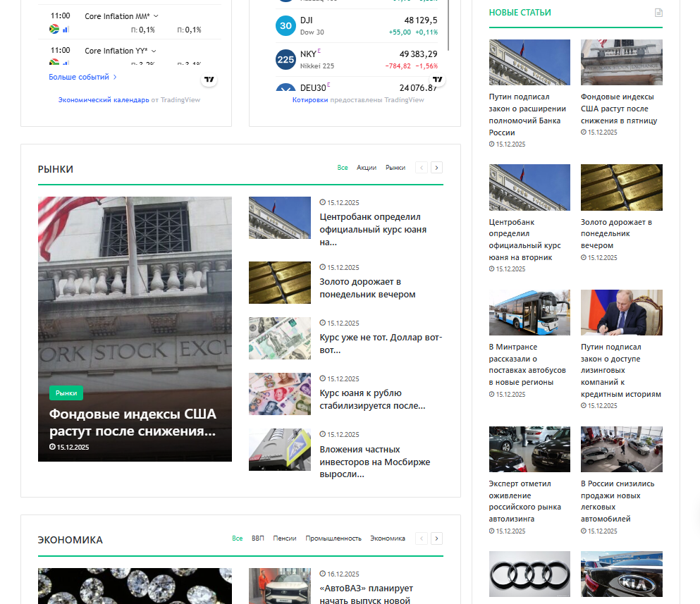This screenshot has width=700, height=604.
Task: Select Акции tab in Рынки section
Action: 367,168
